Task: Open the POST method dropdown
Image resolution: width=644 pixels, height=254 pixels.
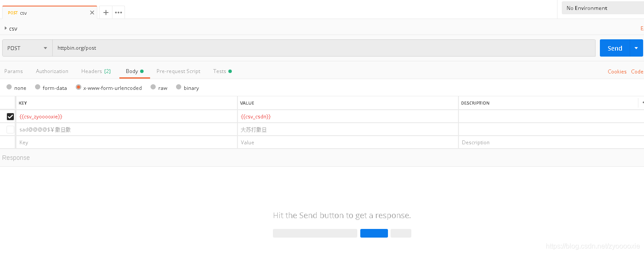Action: tap(27, 48)
